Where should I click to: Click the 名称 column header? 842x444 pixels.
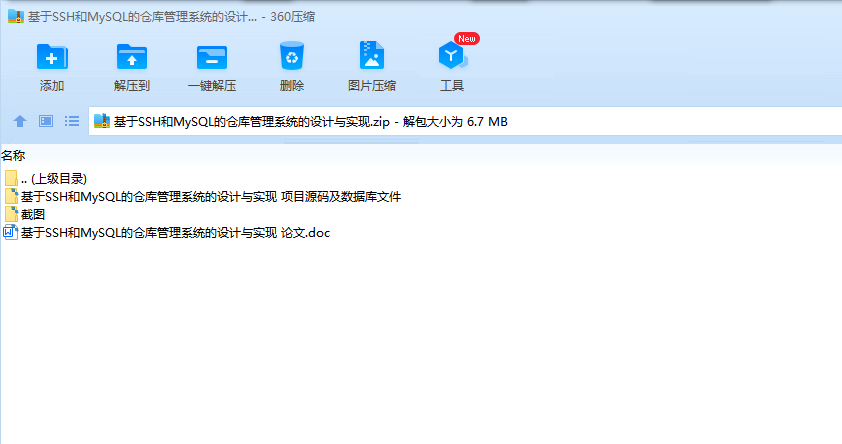coord(13,156)
